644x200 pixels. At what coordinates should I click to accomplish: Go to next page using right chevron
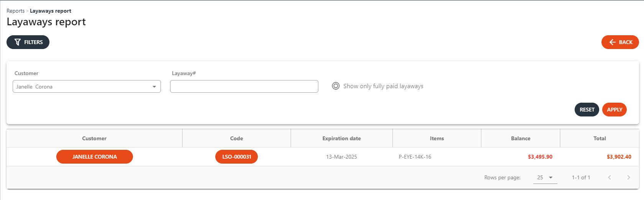pyautogui.click(x=628, y=177)
